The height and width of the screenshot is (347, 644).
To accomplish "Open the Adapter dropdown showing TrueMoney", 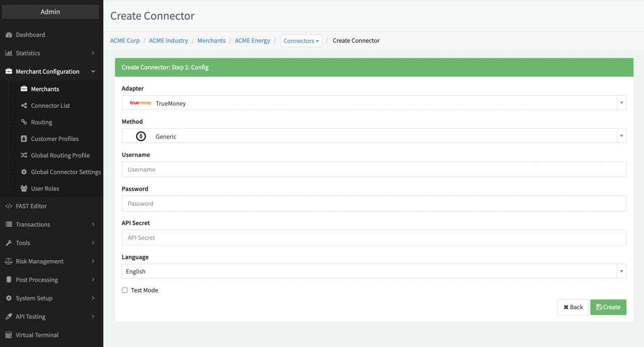I will 374,103.
